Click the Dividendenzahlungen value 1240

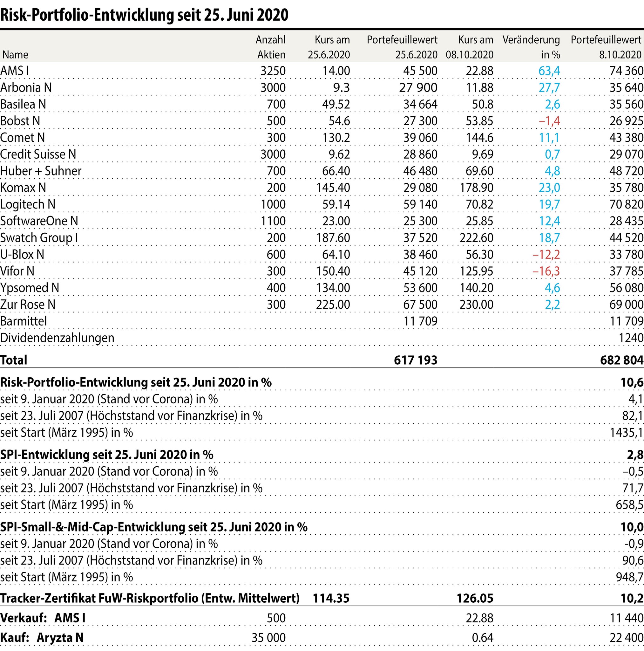click(631, 338)
